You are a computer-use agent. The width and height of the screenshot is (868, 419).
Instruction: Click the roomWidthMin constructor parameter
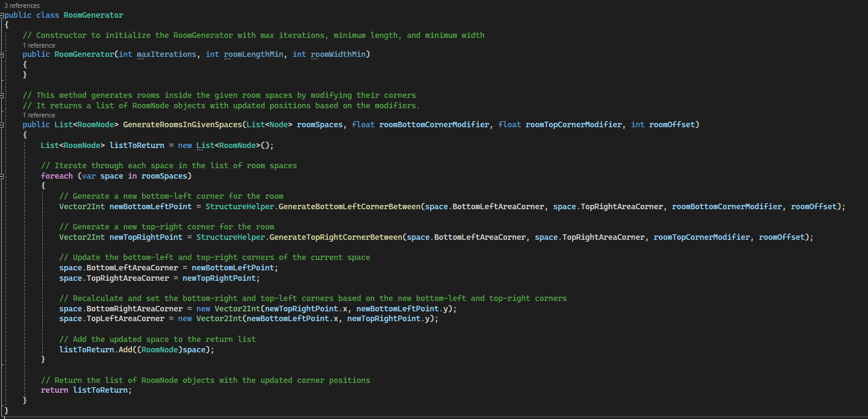tap(338, 54)
